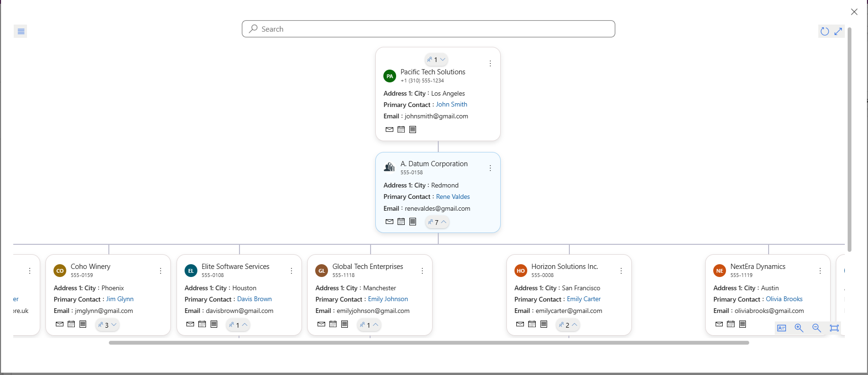868x375 pixels.
Task: Send email for Pacific Tech Solutions card
Action: tap(390, 129)
